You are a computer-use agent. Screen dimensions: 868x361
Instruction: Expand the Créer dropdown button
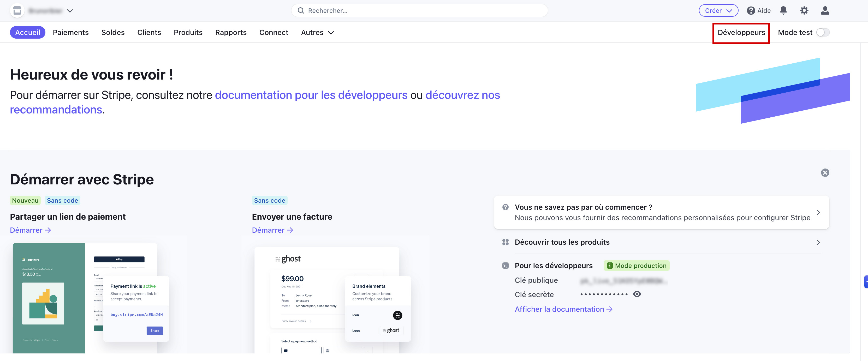click(718, 10)
